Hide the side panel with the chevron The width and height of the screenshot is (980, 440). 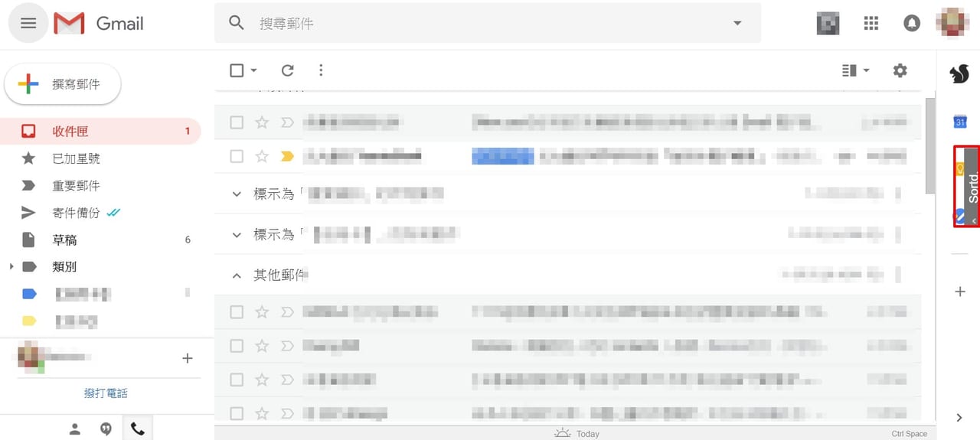960,417
